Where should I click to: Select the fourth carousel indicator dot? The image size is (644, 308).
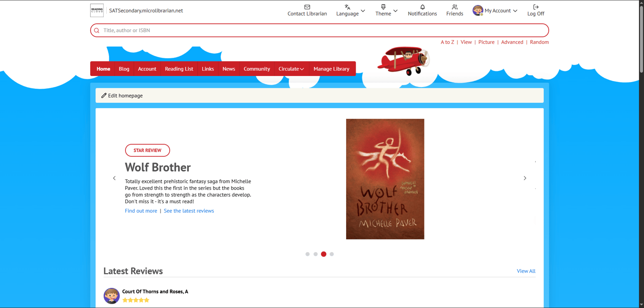(331, 254)
